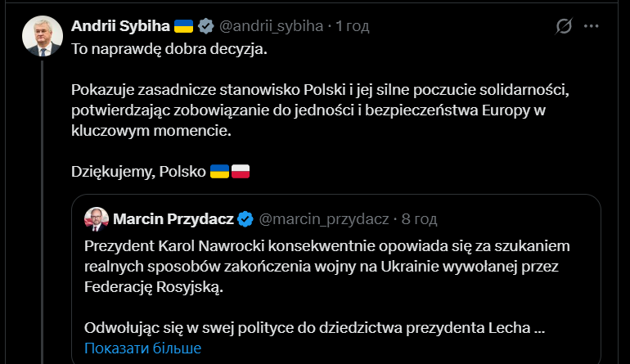Click Ukrainian flag after "Dziękujemy, Polsko"
The width and height of the screenshot is (630, 364).
pos(219,171)
